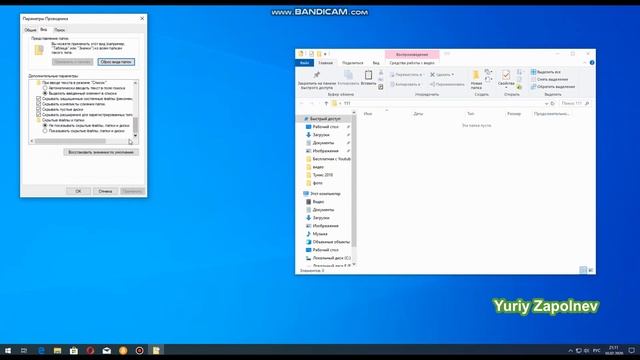Switch to Общие tab in folder options

(x=30, y=30)
